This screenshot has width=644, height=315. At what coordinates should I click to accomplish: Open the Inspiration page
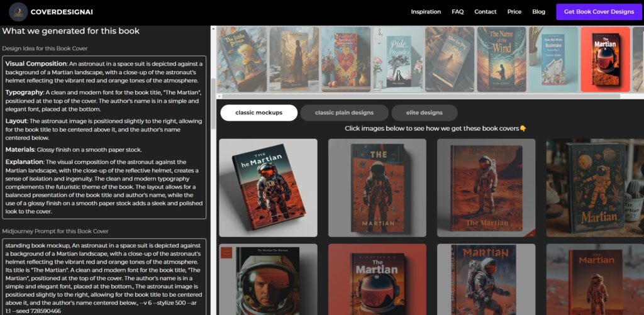[x=426, y=11]
